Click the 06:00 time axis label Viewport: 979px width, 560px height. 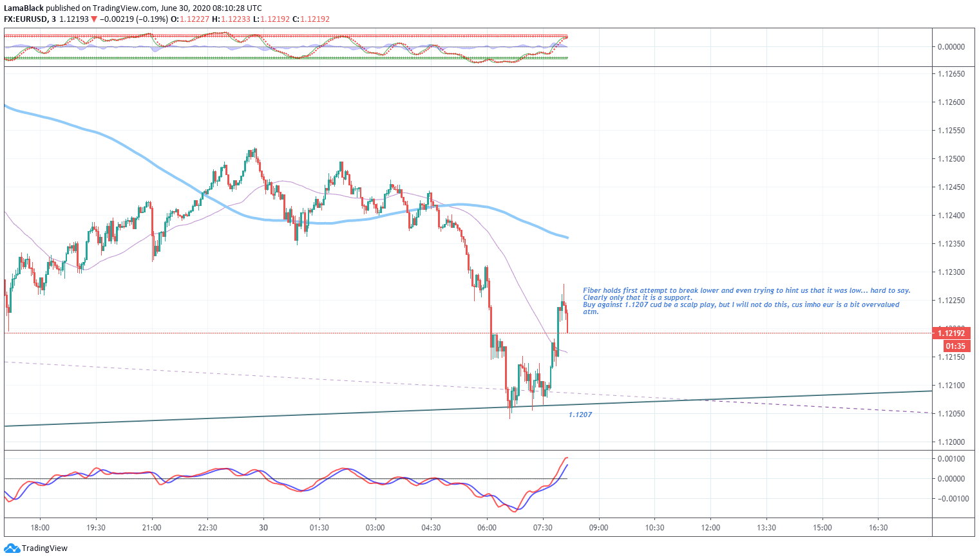487,528
